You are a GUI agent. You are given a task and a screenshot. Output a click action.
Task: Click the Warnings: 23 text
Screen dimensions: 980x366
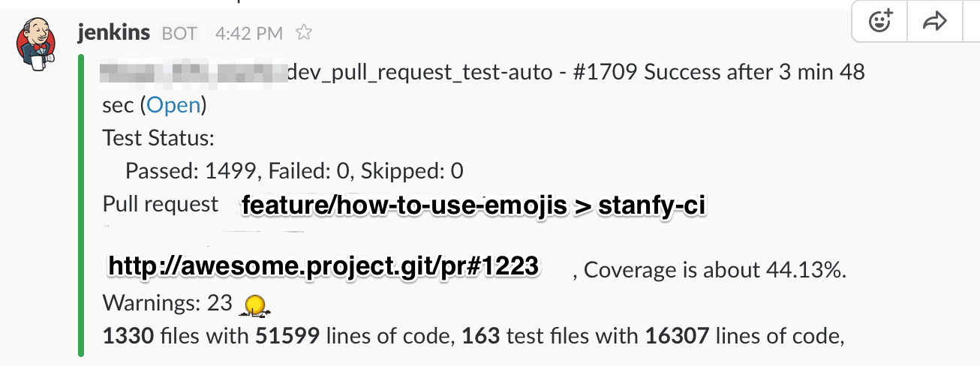tap(167, 304)
